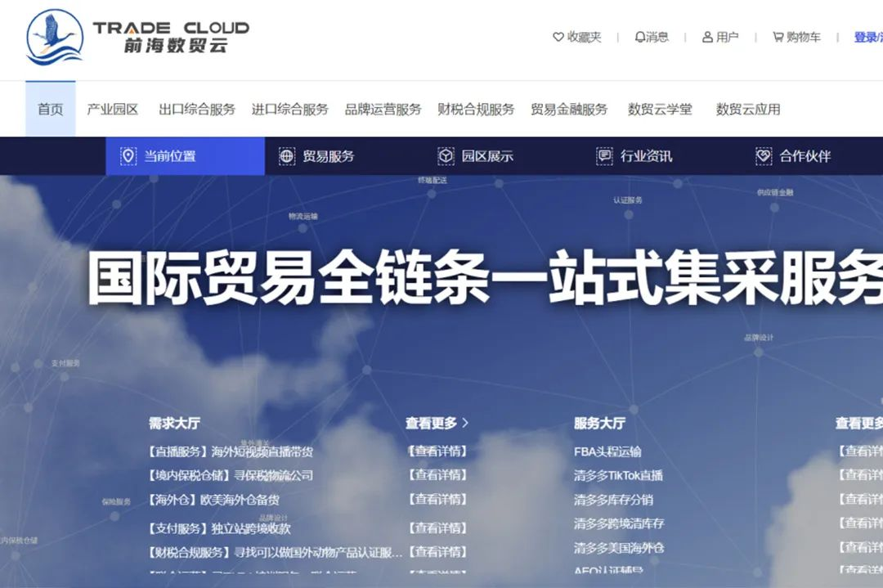This screenshot has height=588, width=883.
Task: Expand 查看更多 in the 需求大厅 section
Action: click(437, 424)
